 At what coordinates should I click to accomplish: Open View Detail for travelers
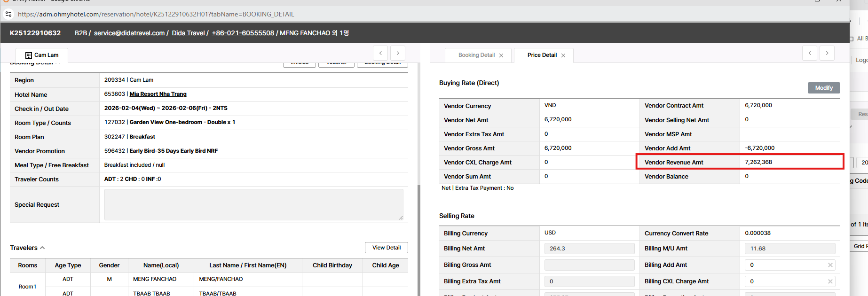(x=386, y=248)
